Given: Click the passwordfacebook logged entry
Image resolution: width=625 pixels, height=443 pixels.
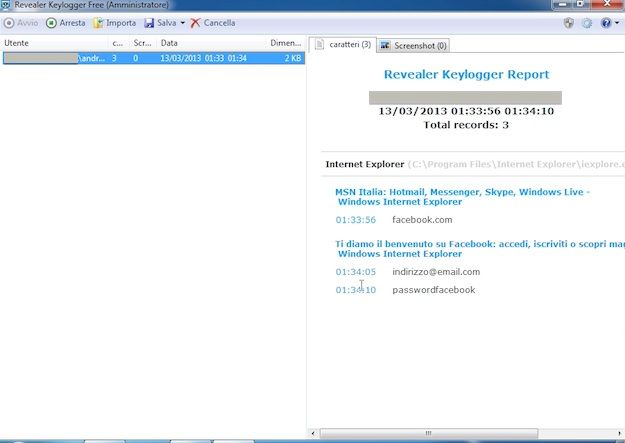Looking at the screenshot, I should [x=434, y=290].
